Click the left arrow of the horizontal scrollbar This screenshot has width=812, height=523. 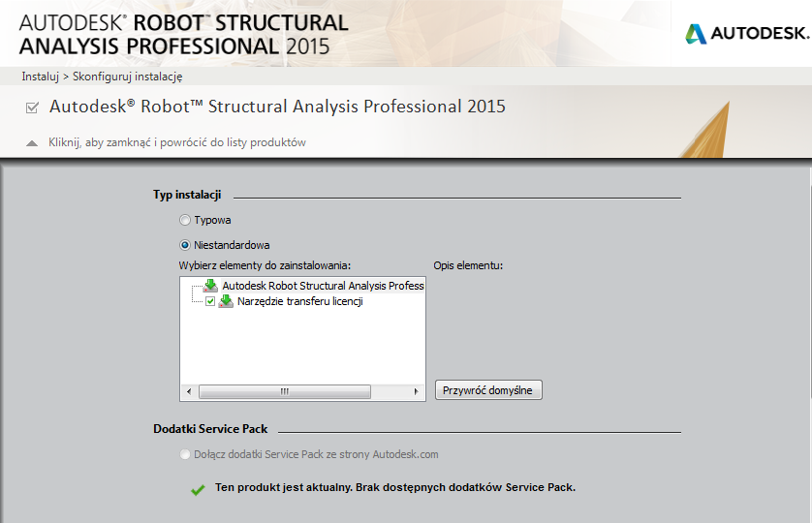pyautogui.click(x=189, y=391)
